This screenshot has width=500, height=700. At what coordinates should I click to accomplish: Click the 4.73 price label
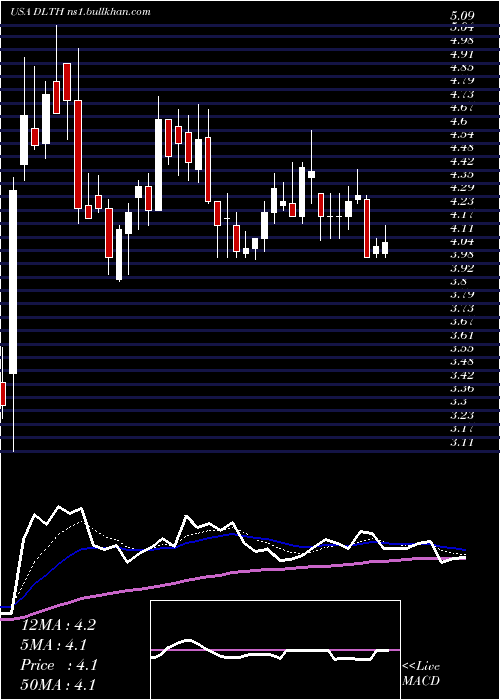tap(462, 94)
